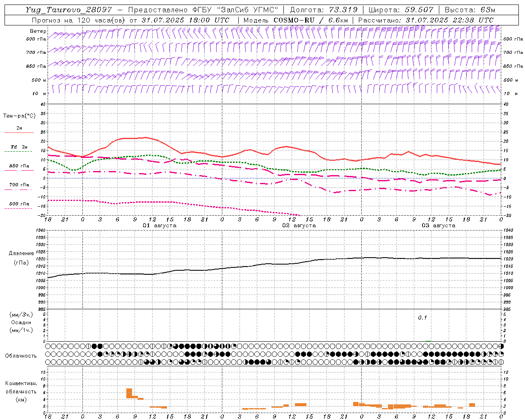Click the 10 м wind level label on left
The width and height of the screenshot is (525, 420).
coord(39,94)
